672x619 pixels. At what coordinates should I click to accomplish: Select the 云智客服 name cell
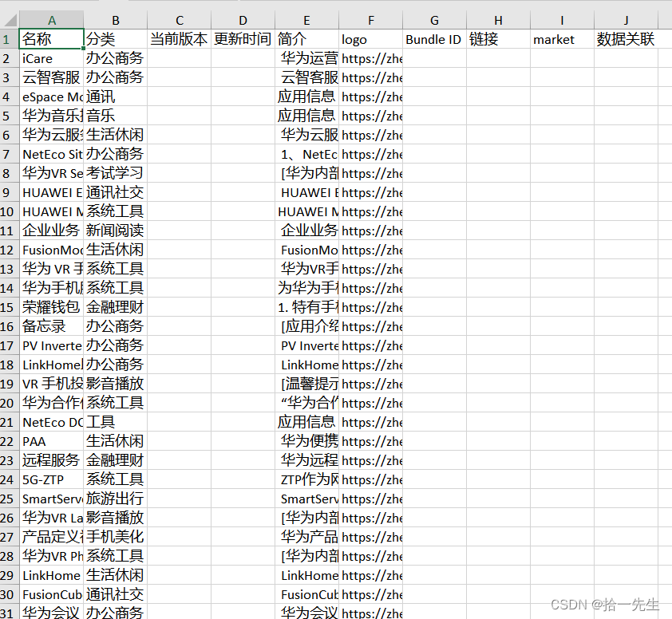[x=51, y=77]
